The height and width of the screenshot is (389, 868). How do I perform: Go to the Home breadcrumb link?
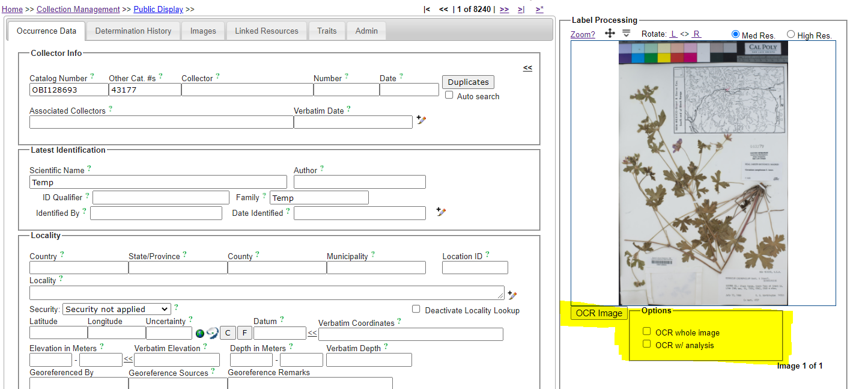tap(12, 9)
